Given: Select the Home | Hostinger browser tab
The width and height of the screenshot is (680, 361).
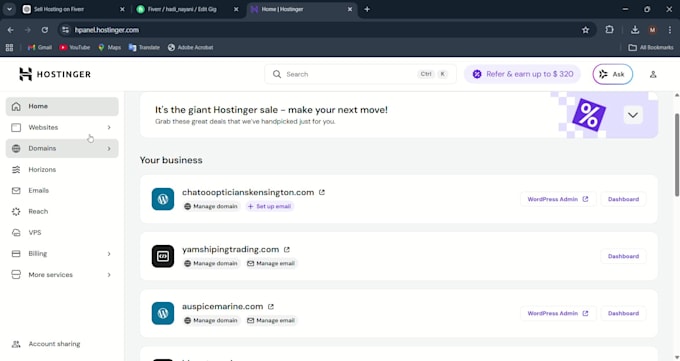Looking at the screenshot, I should 301,9.
